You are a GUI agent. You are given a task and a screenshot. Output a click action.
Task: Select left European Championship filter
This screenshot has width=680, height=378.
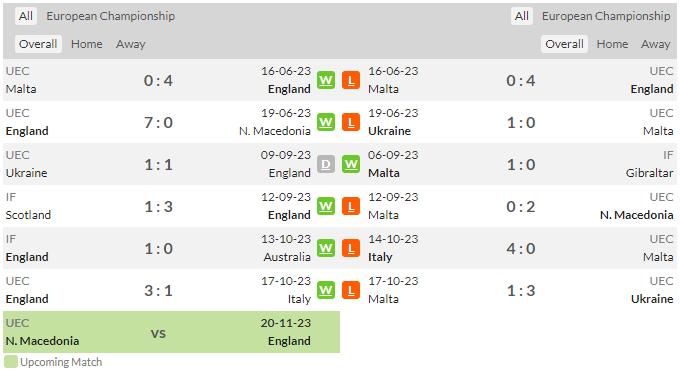[111, 16]
